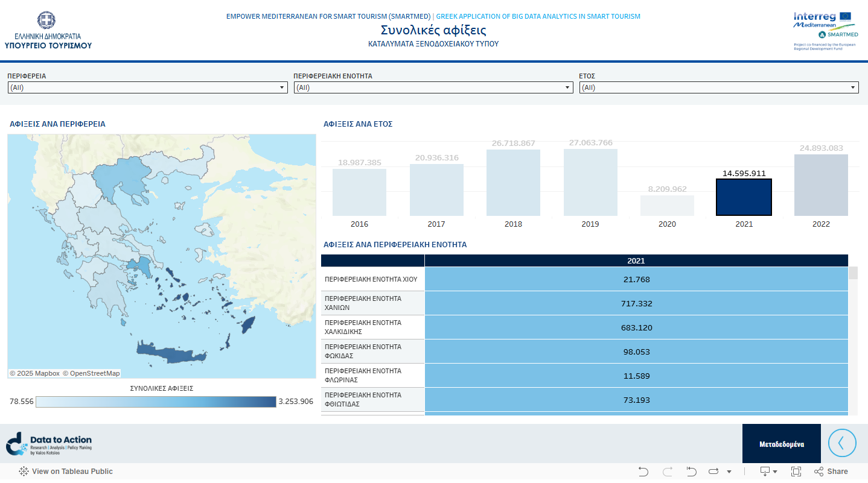Click the Share icon
The image size is (868, 483).
click(831, 472)
